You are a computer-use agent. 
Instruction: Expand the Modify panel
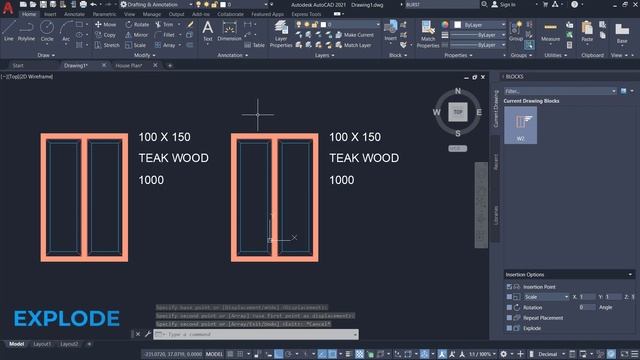coord(145,55)
